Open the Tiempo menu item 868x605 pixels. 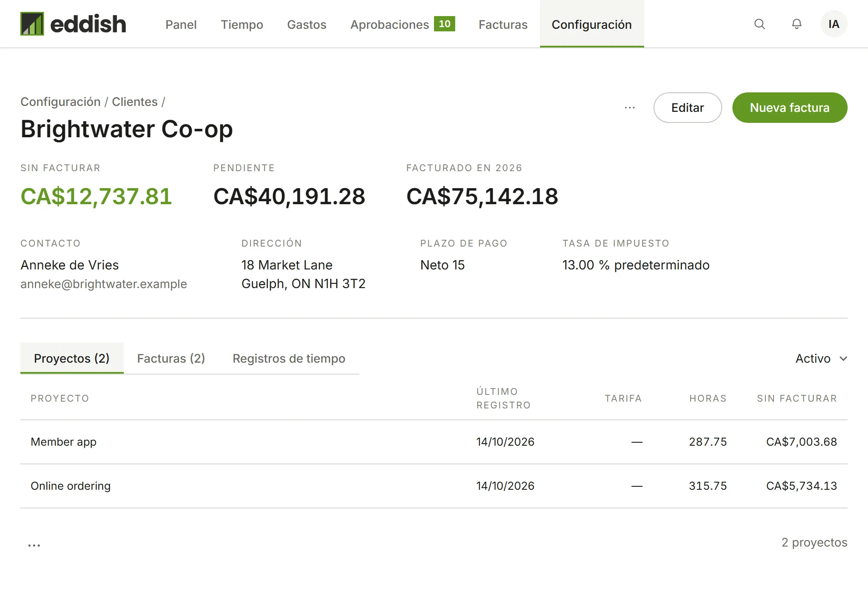(x=242, y=25)
